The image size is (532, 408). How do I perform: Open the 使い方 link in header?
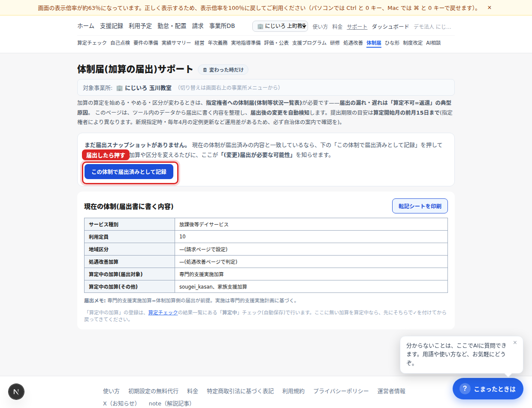(x=320, y=27)
